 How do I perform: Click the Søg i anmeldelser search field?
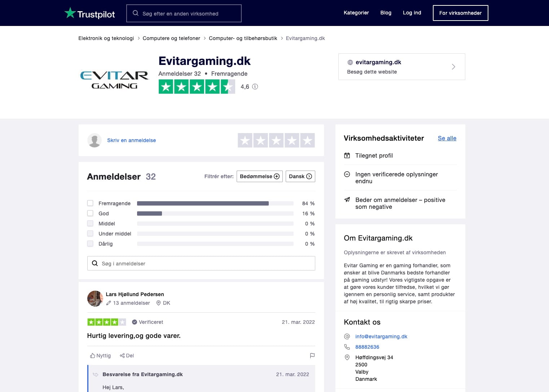[201, 264]
